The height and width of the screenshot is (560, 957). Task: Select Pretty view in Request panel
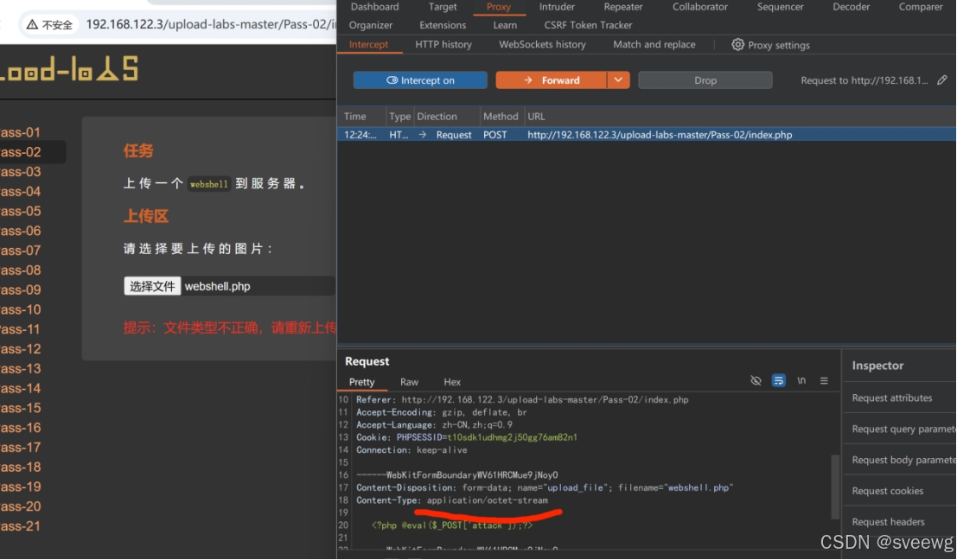[361, 382]
